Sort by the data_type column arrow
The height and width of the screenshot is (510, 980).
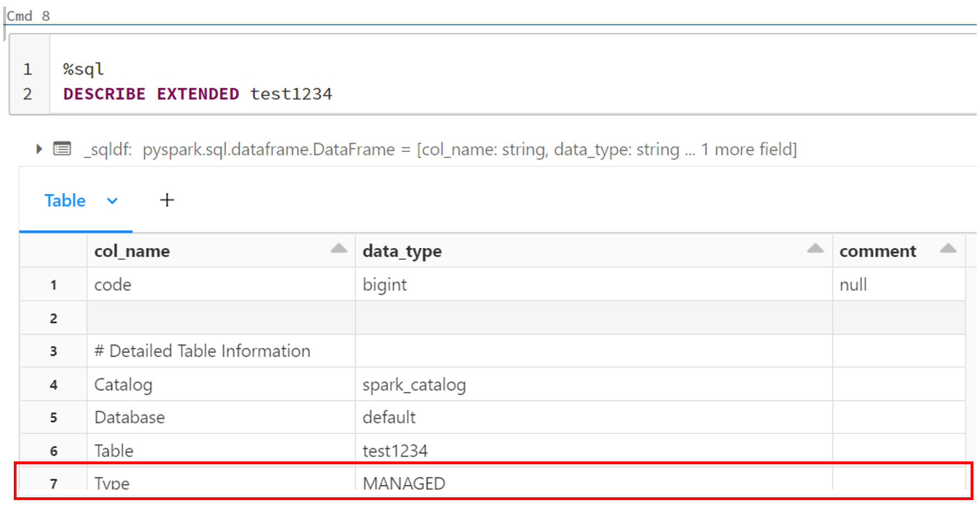815,248
